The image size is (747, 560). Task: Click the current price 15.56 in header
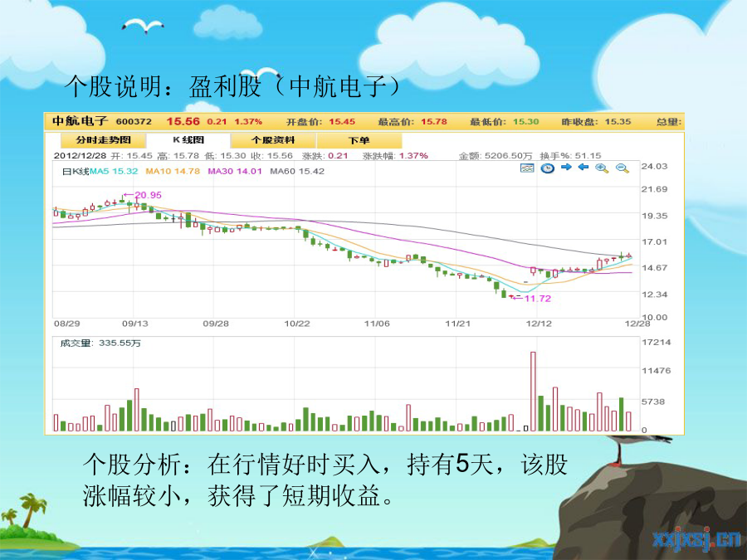click(183, 121)
